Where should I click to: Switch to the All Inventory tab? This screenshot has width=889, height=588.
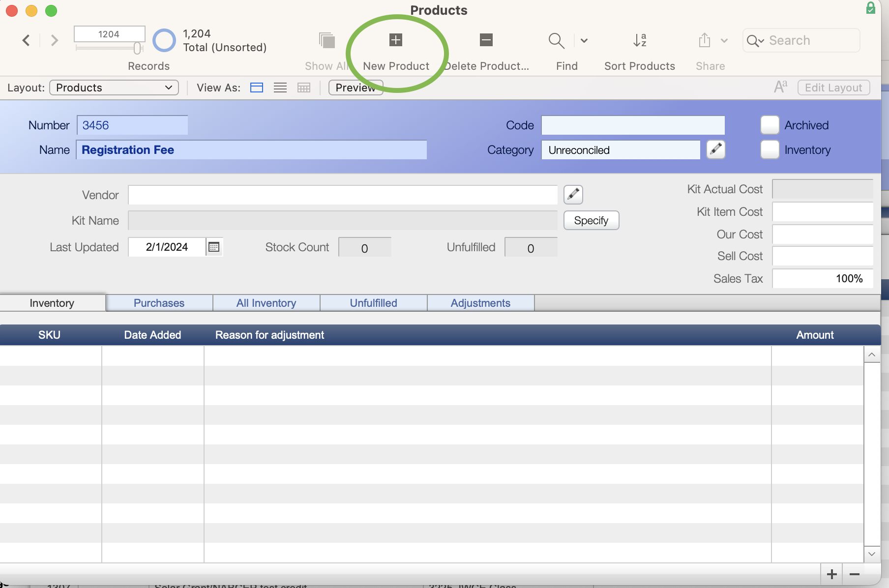pyautogui.click(x=267, y=303)
